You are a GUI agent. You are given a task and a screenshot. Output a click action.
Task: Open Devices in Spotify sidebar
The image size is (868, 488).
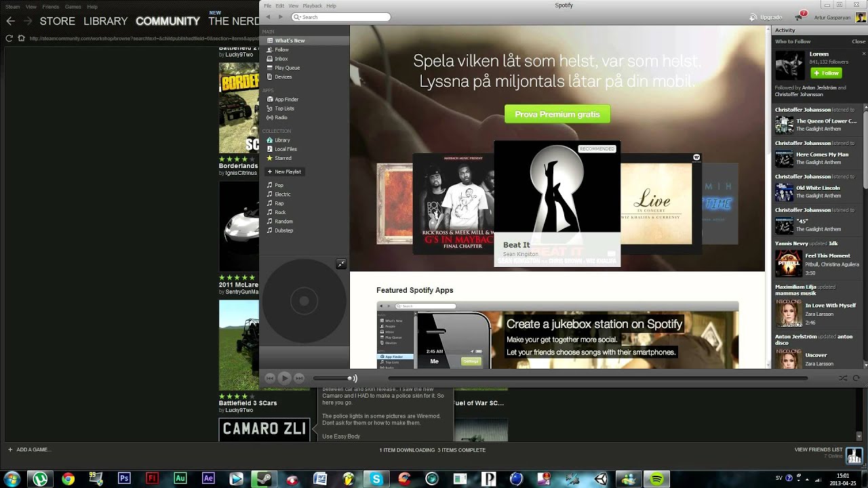coord(304,77)
